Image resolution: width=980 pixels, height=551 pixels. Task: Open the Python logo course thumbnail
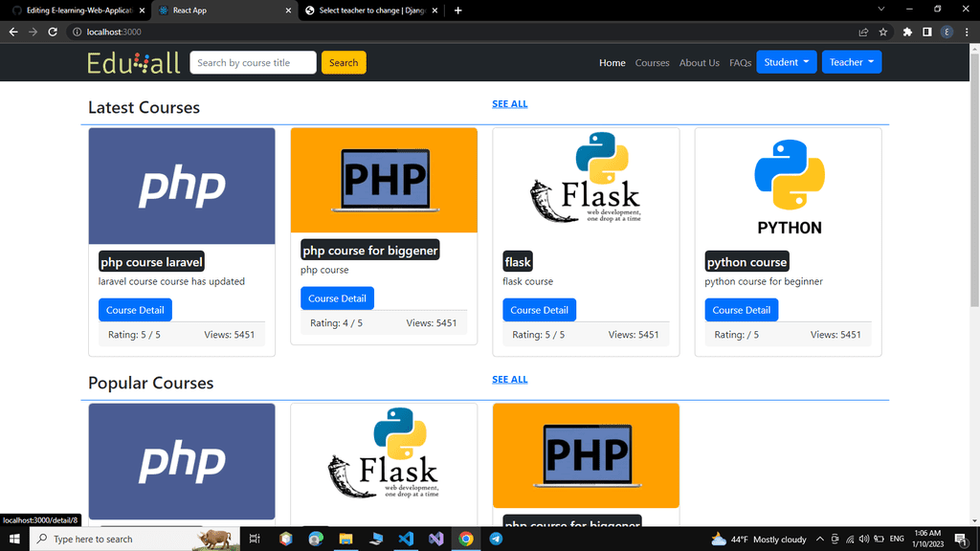coord(789,187)
